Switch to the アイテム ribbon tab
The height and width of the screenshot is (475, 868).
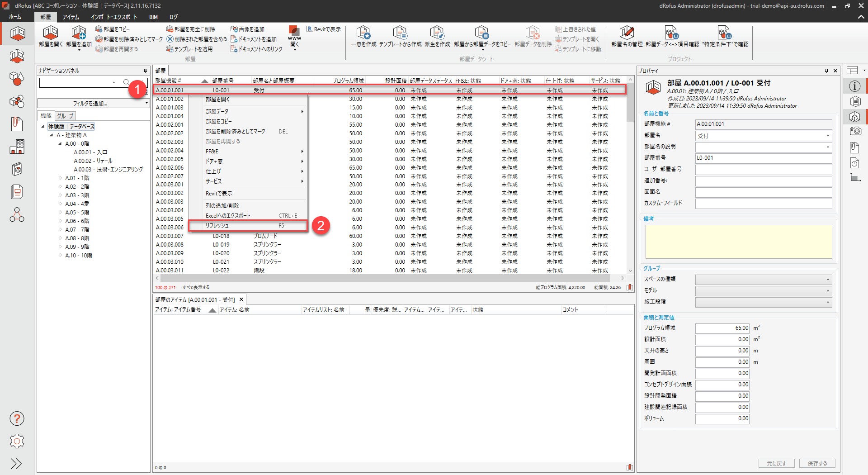[x=71, y=17]
